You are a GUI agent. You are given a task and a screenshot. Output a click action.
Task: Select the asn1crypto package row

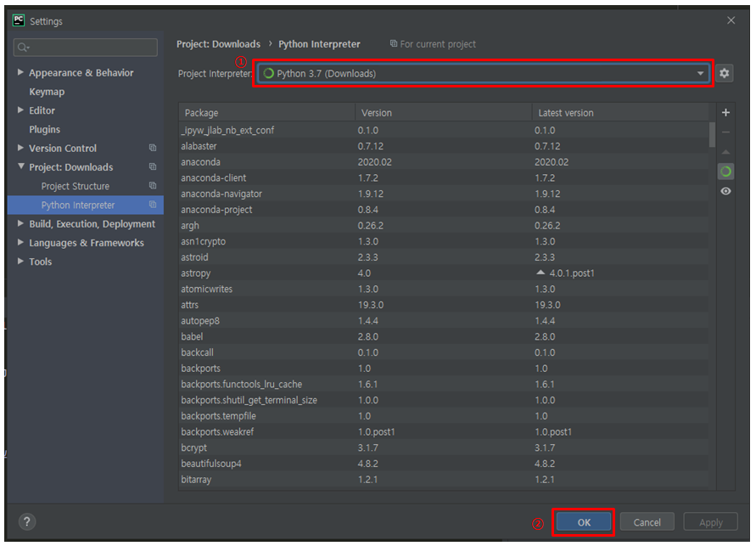click(x=444, y=241)
